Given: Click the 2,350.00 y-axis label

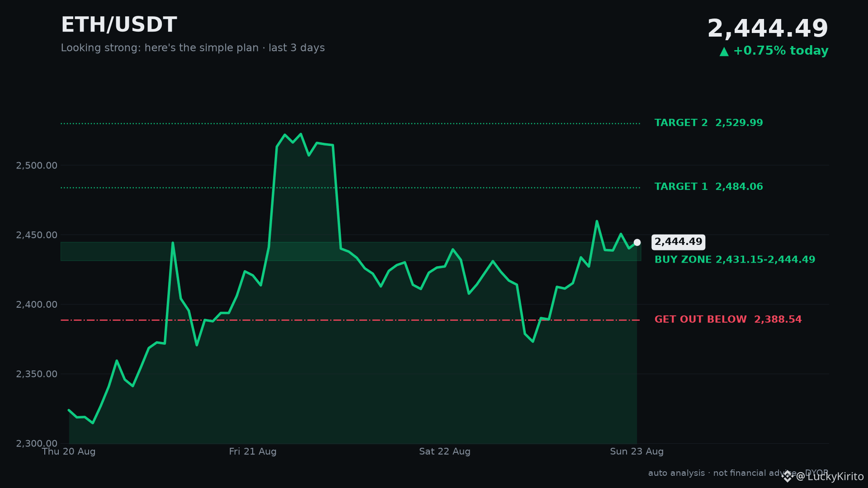Looking at the screenshot, I should pyautogui.click(x=37, y=374).
